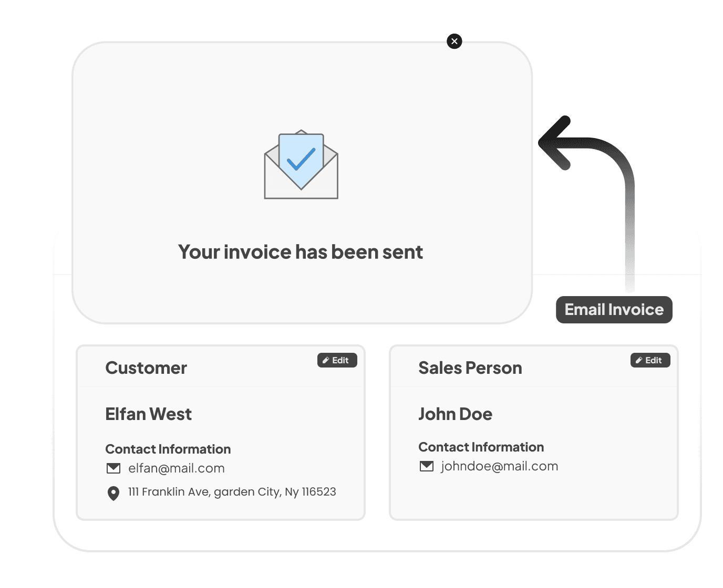The image size is (723, 588).
Task: Click the sales person name John Doe
Action: tap(456, 414)
